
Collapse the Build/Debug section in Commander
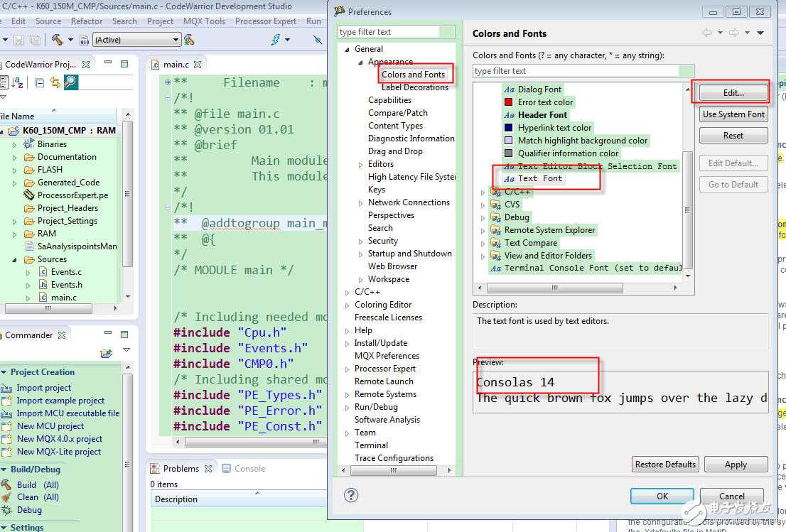point(4,469)
